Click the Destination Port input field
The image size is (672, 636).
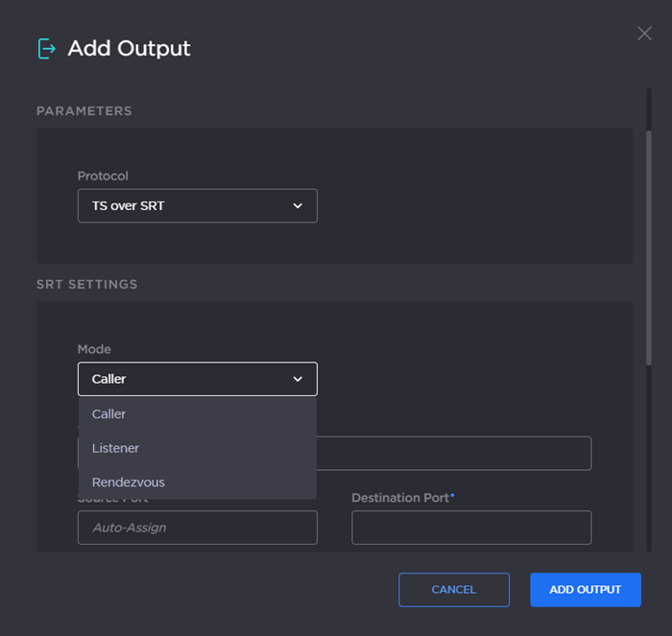[x=470, y=528]
